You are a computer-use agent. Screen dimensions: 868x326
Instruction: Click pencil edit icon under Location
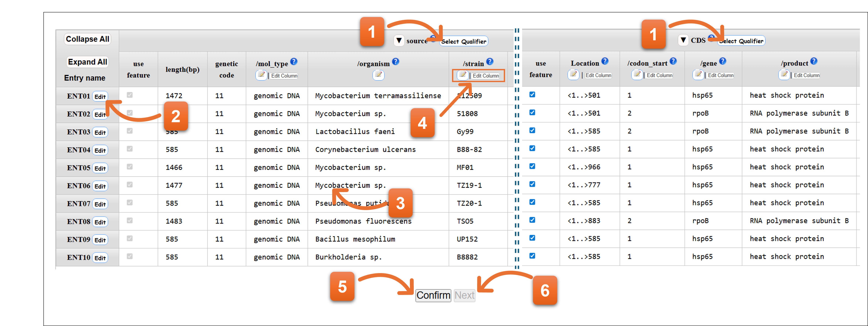coord(573,75)
